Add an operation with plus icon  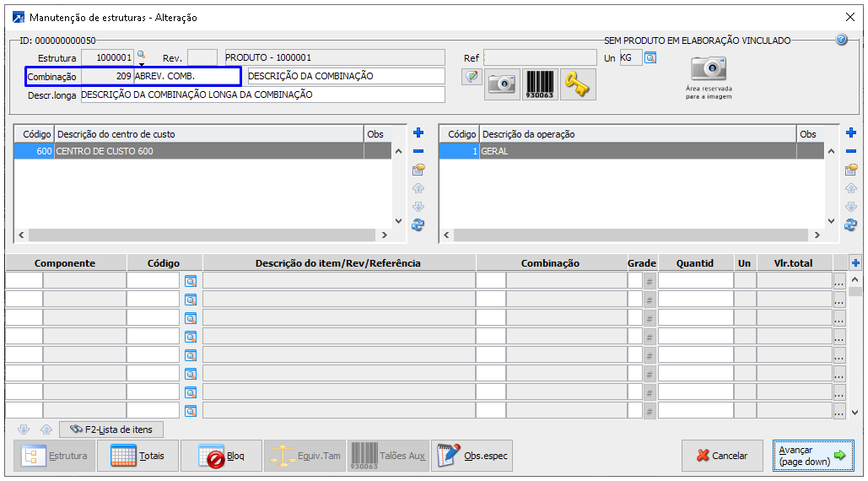851,132
